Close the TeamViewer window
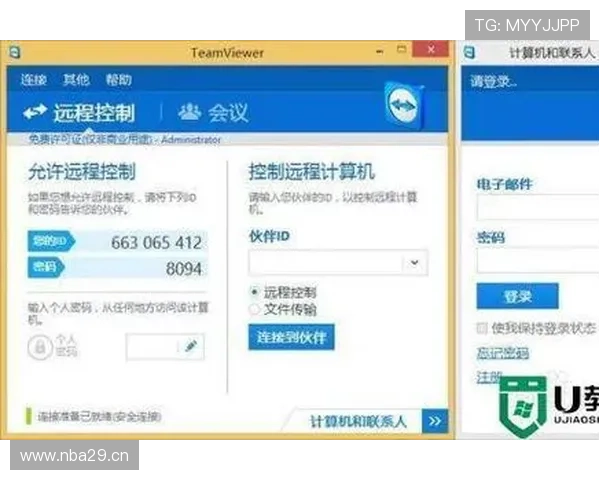 pos(431,50)
